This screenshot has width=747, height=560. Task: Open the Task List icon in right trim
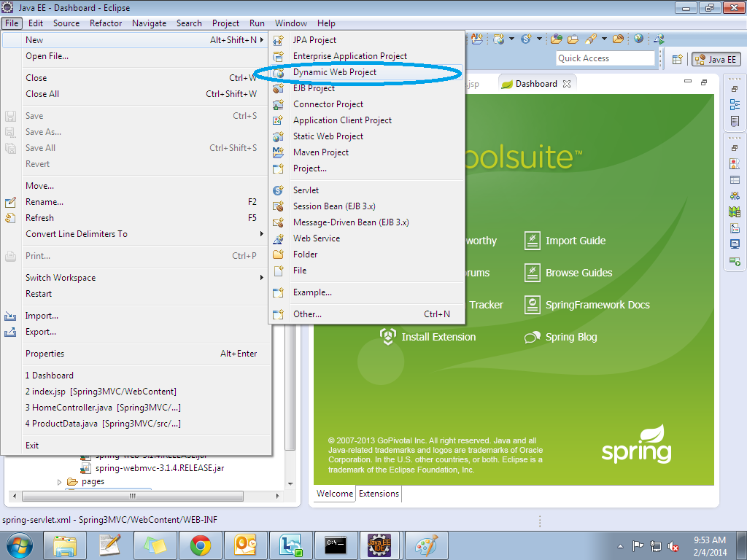point(735,122)
